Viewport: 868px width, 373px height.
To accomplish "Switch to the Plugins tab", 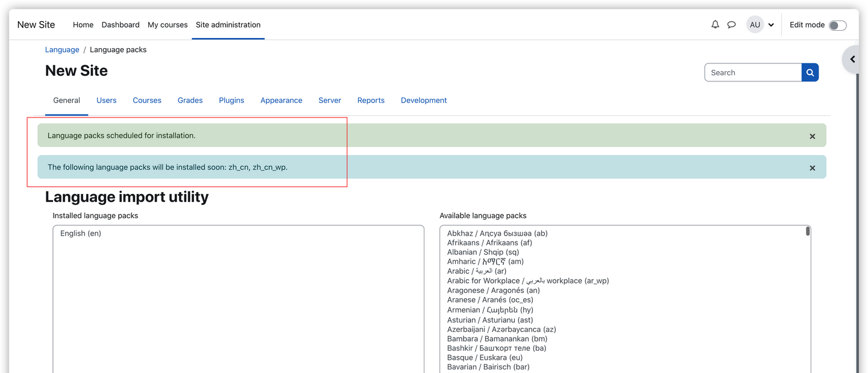I will click(x=231, y=100).
